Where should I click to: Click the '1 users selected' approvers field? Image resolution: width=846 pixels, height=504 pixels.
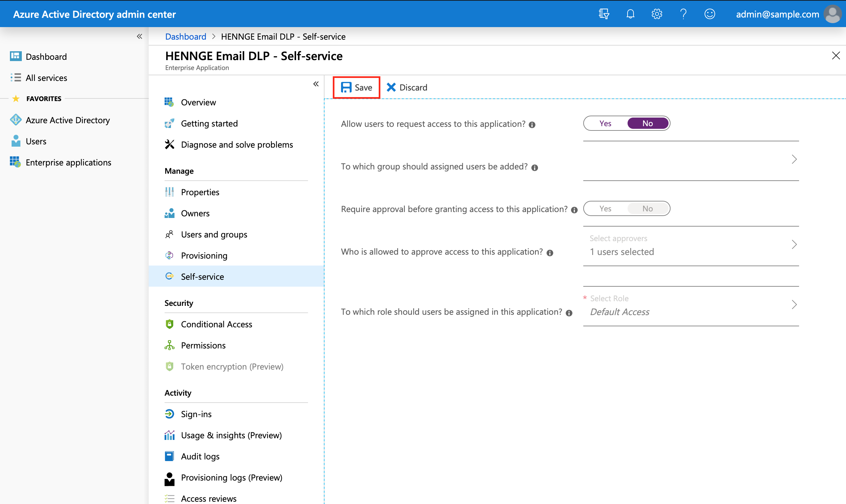(691, 246)
